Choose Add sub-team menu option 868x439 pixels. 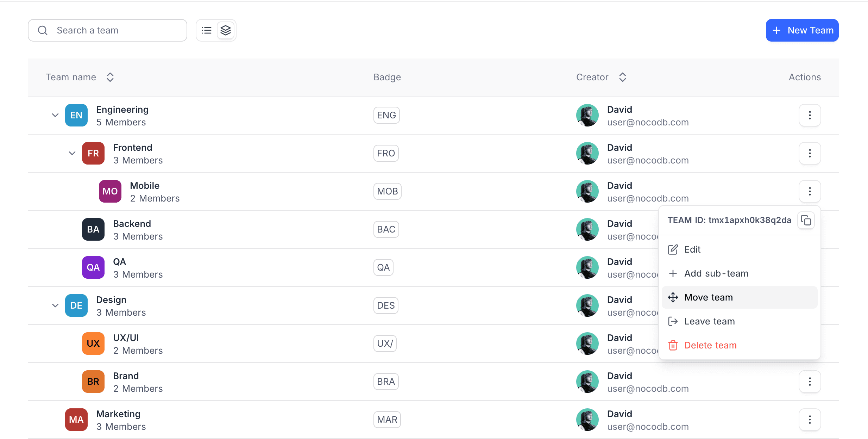pos(716,273)
